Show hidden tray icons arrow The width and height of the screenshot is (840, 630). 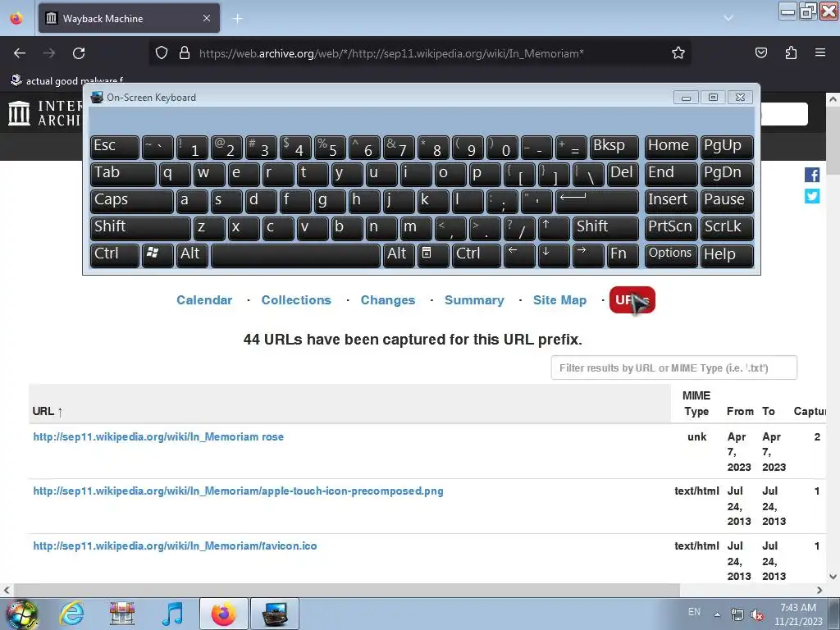point(717,614)
